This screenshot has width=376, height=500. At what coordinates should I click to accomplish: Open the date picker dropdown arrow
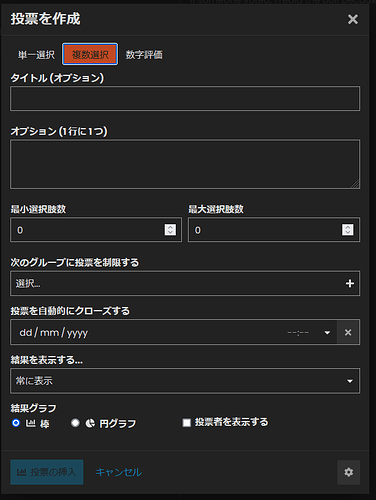(327, 332)
